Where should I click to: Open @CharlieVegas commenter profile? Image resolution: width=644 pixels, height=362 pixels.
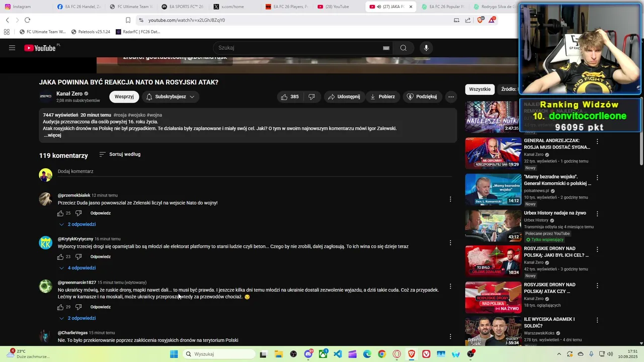pos(72,333)
